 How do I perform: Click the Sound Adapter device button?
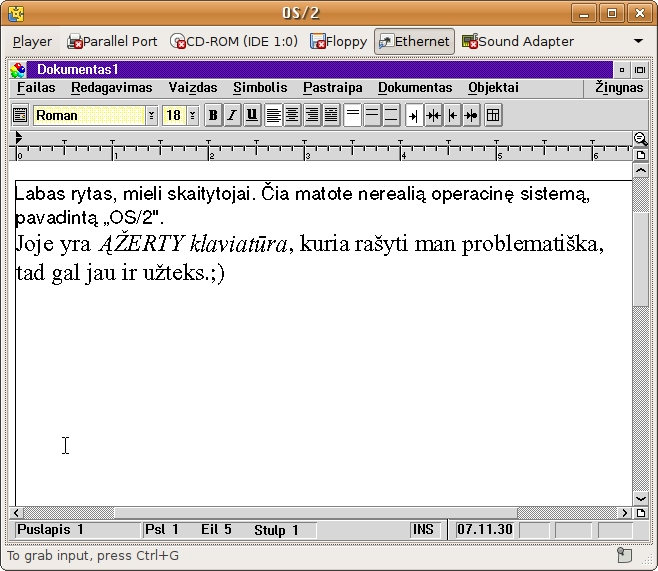pyautogui.click(x=518, y=42)
